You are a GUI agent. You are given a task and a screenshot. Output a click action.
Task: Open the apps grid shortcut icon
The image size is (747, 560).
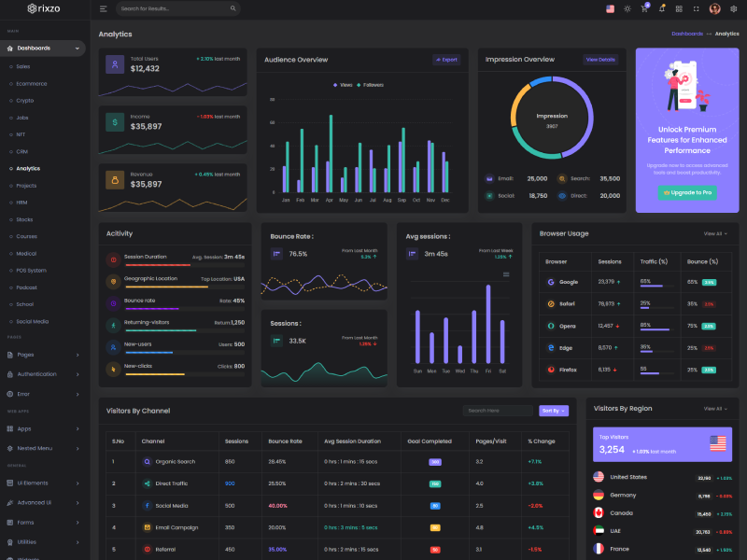click(x=679, y=8)
